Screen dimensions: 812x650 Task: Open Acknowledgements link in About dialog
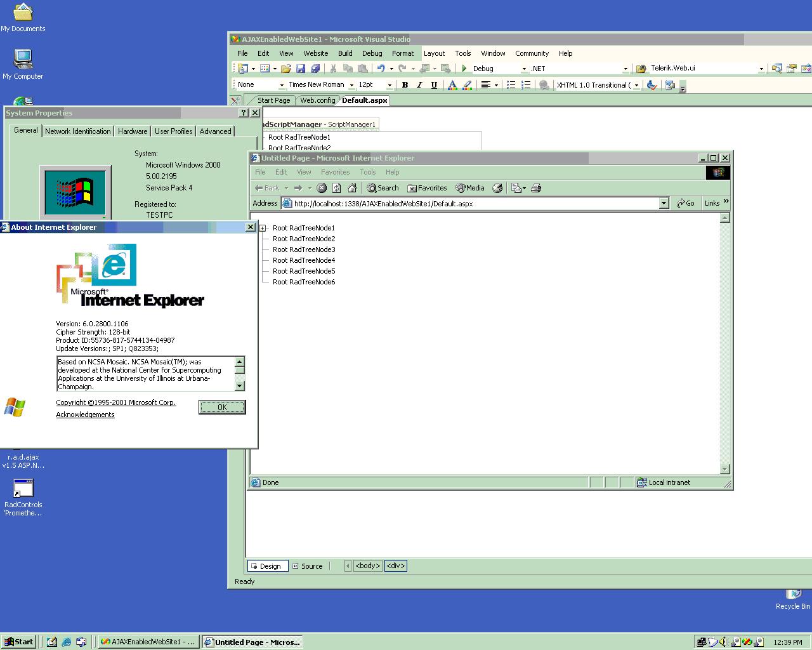(x=85, y=415)
